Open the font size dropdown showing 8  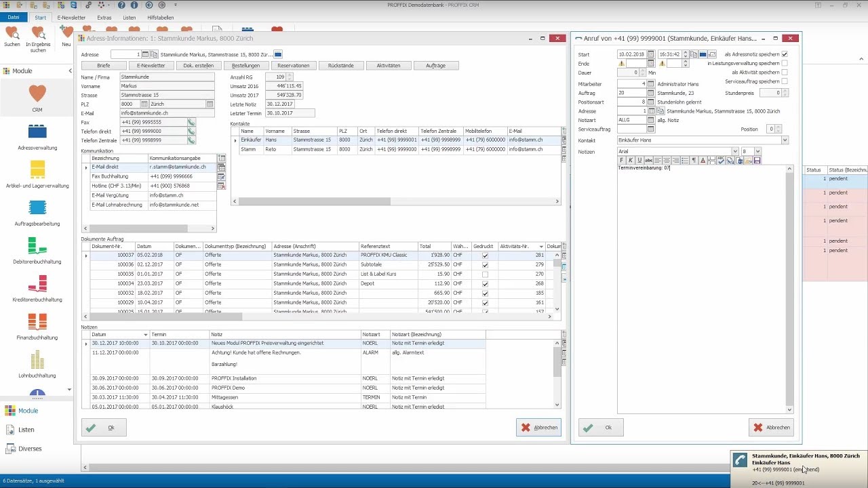(757, 151)
